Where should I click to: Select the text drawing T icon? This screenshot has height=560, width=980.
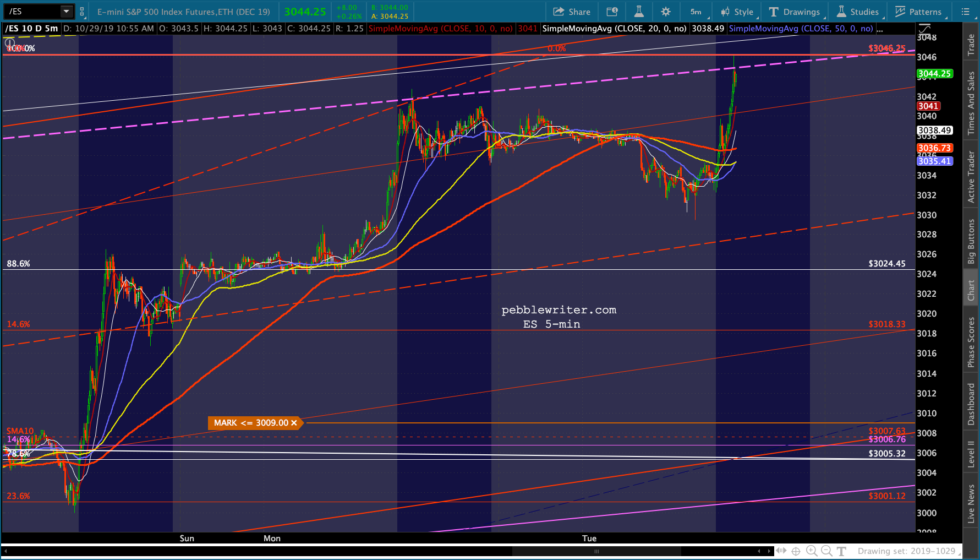click(841, 551)
